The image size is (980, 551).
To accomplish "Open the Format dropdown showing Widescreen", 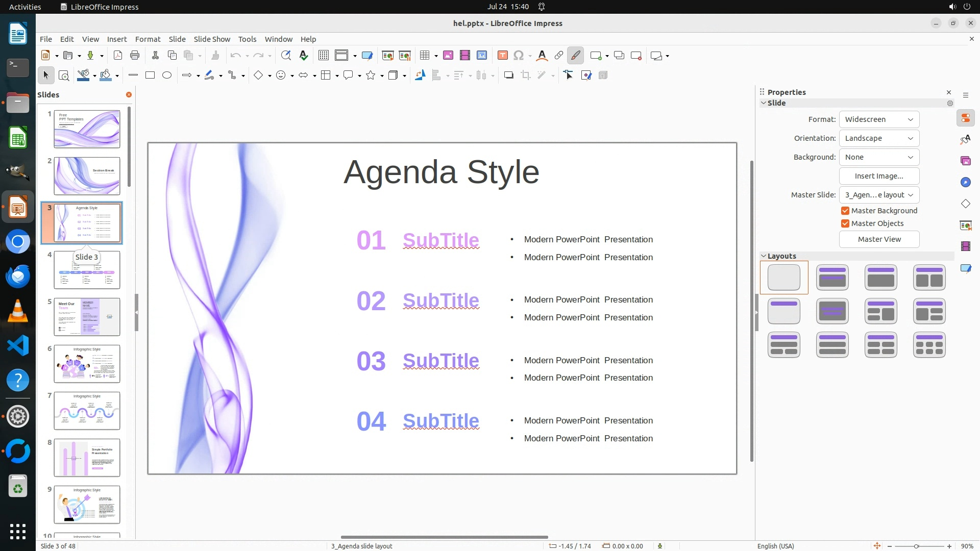I will tap(879, 119).
